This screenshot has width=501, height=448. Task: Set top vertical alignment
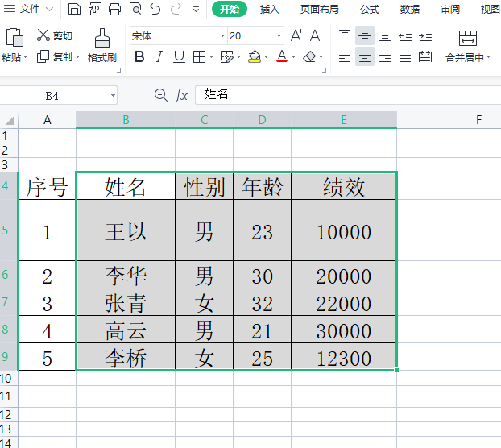[x=345, y=35]
